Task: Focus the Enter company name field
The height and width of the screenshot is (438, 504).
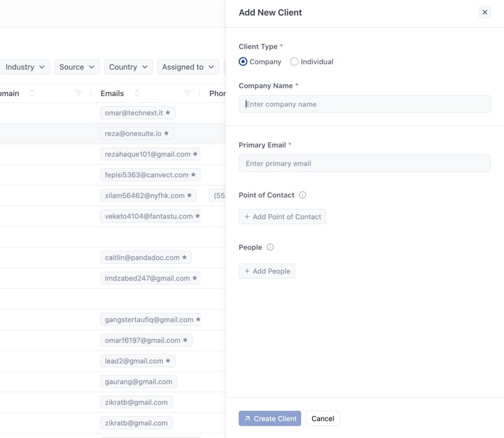Action: [364, 104]
